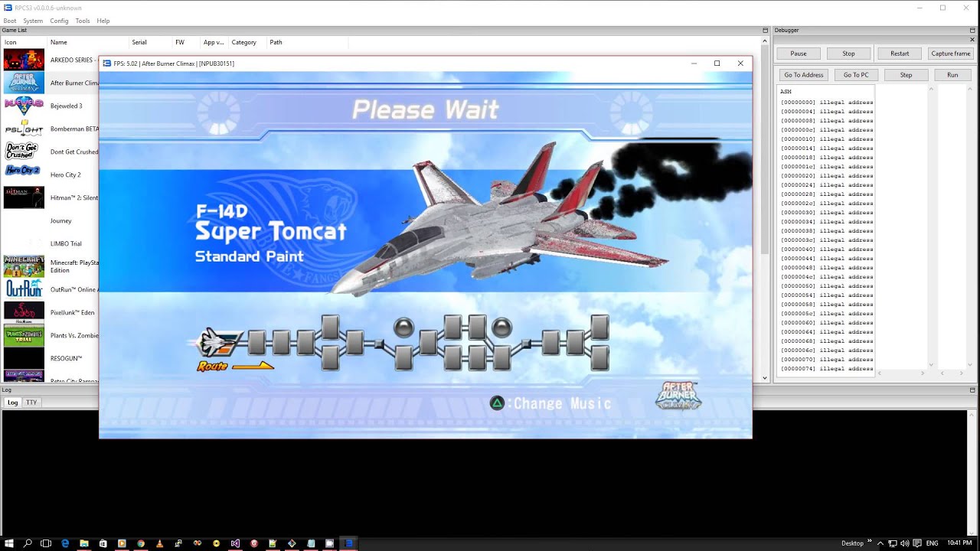
Task: Open the volume control in tray
Action: 905,543
